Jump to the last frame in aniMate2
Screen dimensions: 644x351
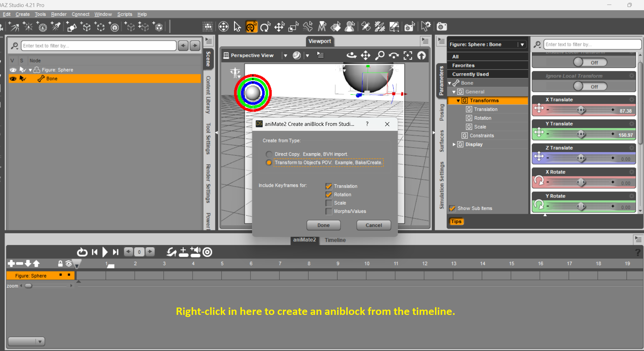116,252
